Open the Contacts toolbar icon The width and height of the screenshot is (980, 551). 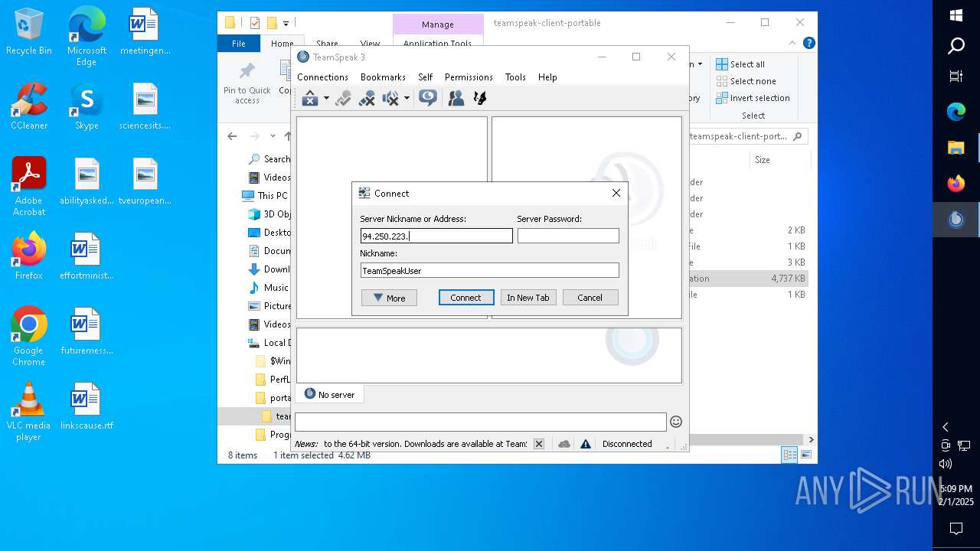(x=456, y=98)
